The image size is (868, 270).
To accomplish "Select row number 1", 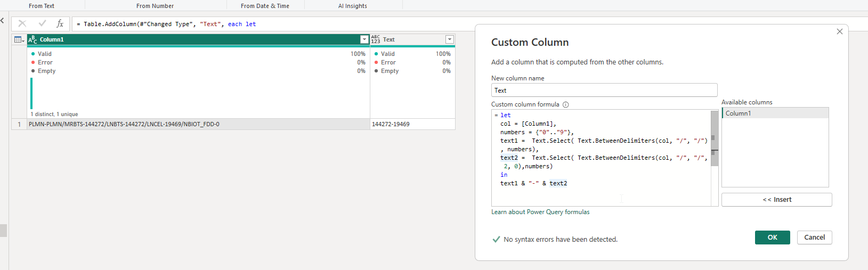I will pyautogui.click(x=19, y=124).
